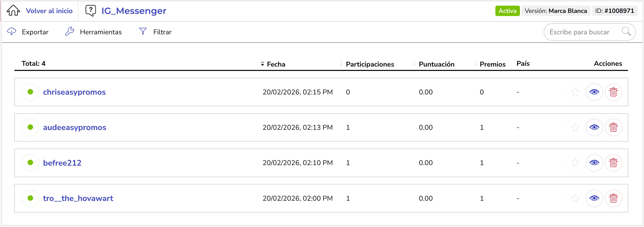Star the chriseasypromos participant

[575, 92]
